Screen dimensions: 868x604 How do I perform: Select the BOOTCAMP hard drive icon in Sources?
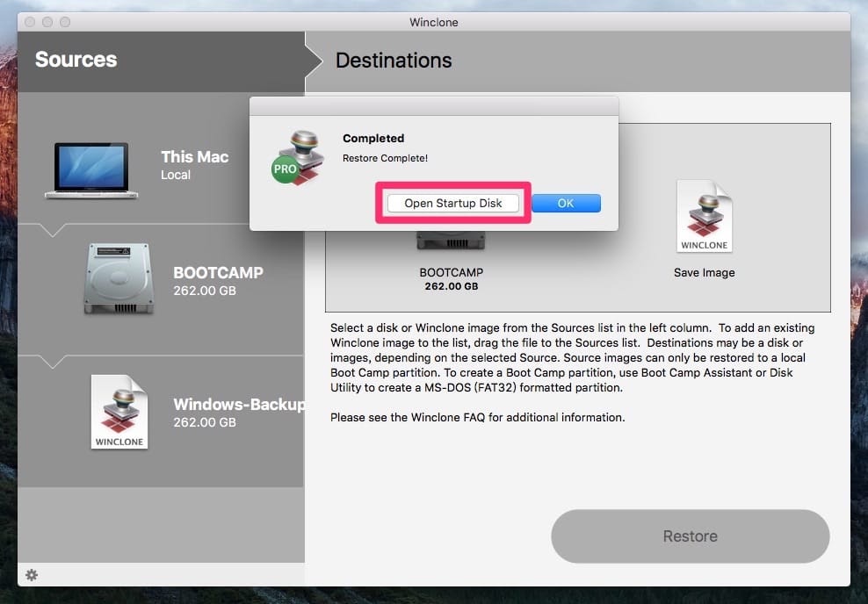[119, 278]
